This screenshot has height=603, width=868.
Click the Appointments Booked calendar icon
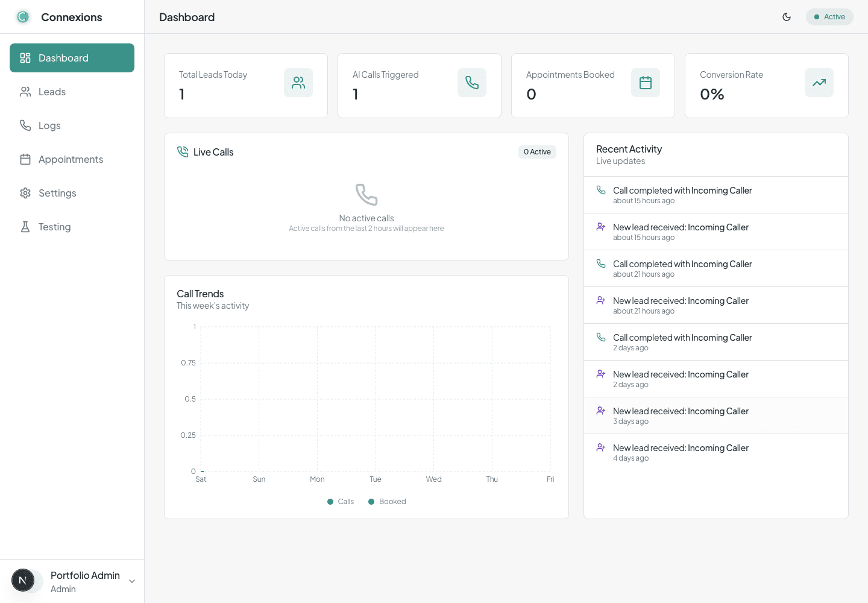pos(646,83)
